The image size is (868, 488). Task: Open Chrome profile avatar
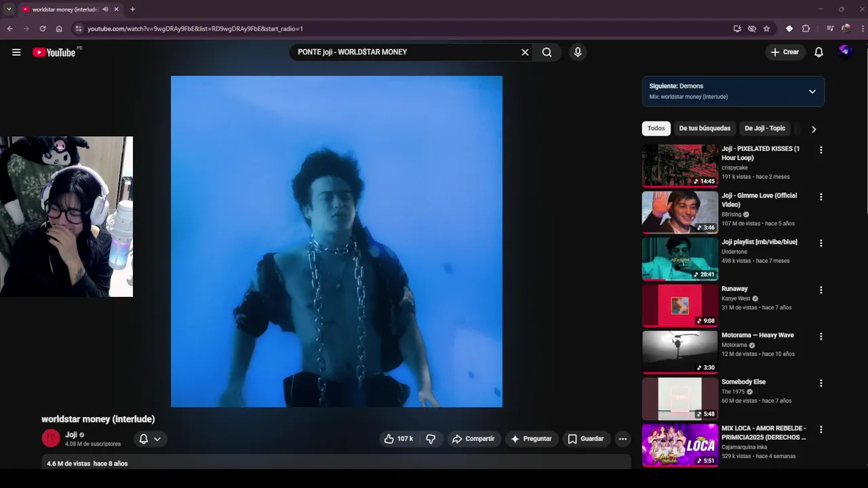(x=846, y=28)
